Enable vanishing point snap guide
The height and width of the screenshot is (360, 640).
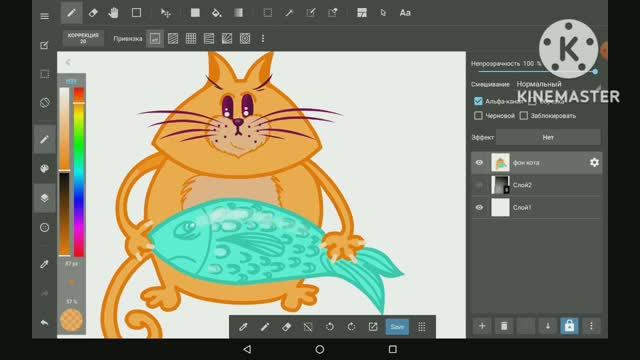coord(209,39)
